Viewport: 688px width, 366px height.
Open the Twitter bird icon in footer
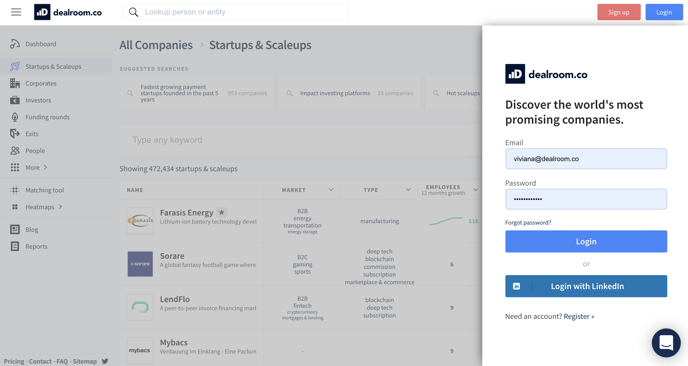[105, 361]
